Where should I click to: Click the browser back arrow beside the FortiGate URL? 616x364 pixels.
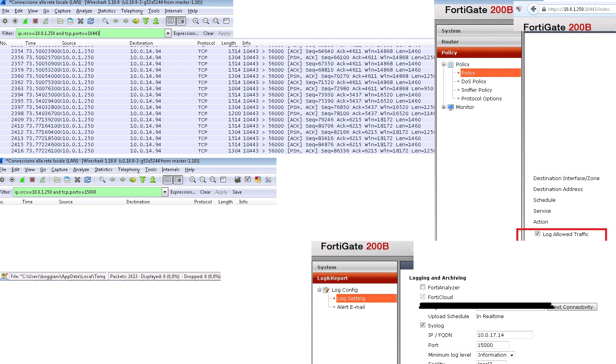tap(533, 9)
